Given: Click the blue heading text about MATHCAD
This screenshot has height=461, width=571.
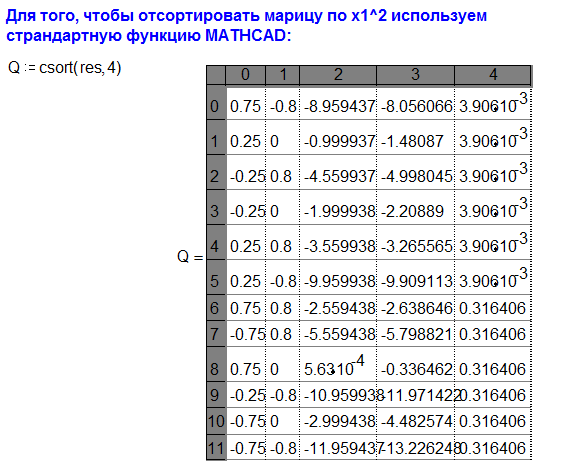Looking at the screenshot, I should pyautogui.click(x=246, y=25).
